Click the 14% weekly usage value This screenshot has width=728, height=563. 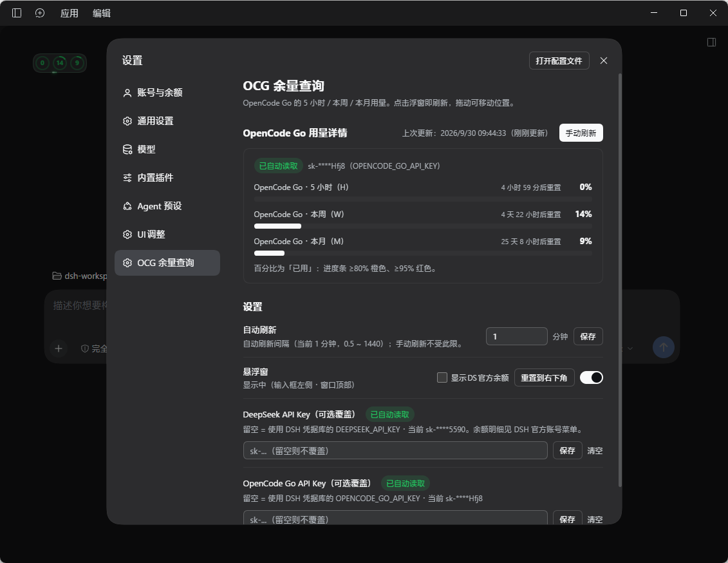coord(584,214)
